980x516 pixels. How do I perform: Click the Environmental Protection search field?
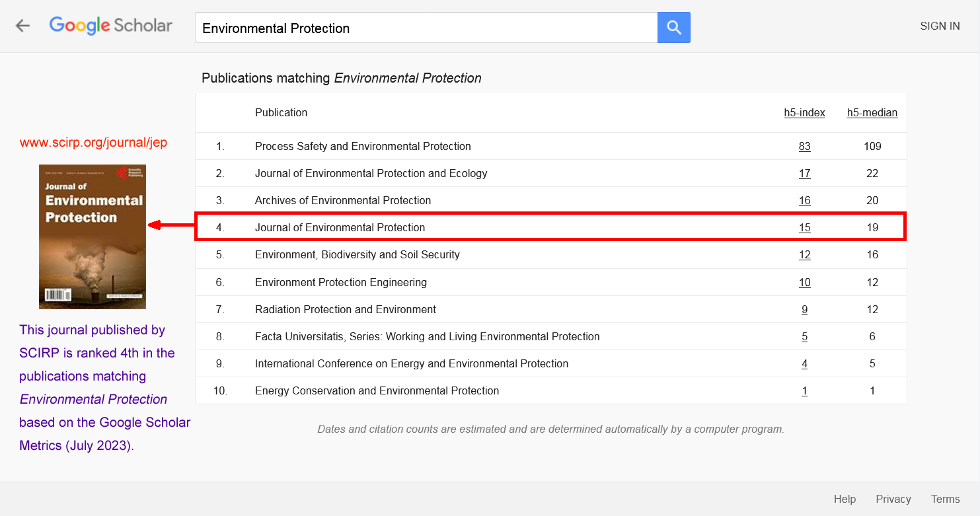[x=426, y=28]
